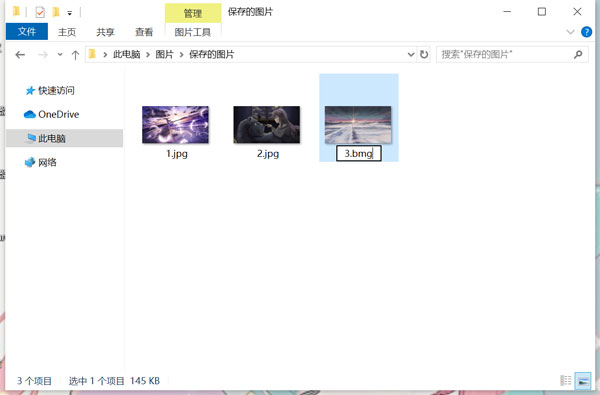The image size is (600, 395).
Task: Switch to the 主页 ribbon tab
Action: [67, 32]
